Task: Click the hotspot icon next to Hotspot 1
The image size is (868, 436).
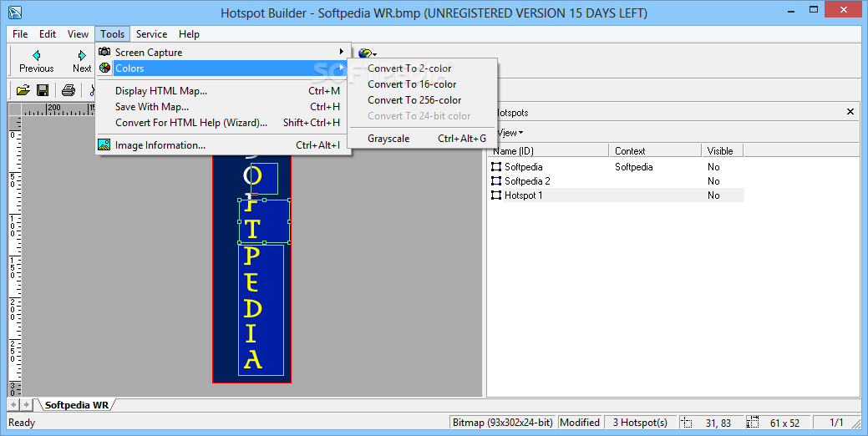Action: [x=496, y=195]
